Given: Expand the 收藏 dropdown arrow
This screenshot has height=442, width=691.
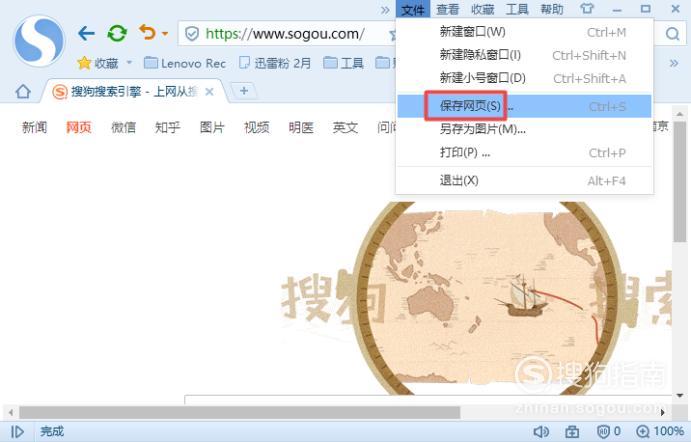Looking at the screenshot, I should [x=129, y=63].
